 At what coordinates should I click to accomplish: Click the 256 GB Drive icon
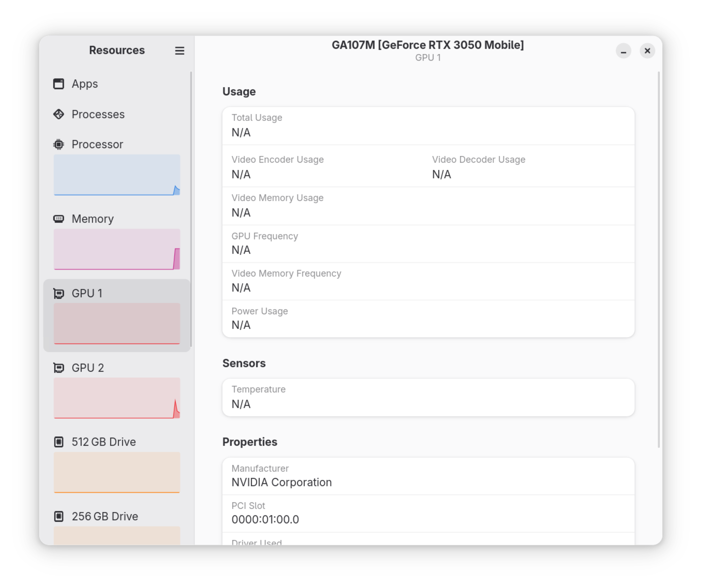point(59,517)
